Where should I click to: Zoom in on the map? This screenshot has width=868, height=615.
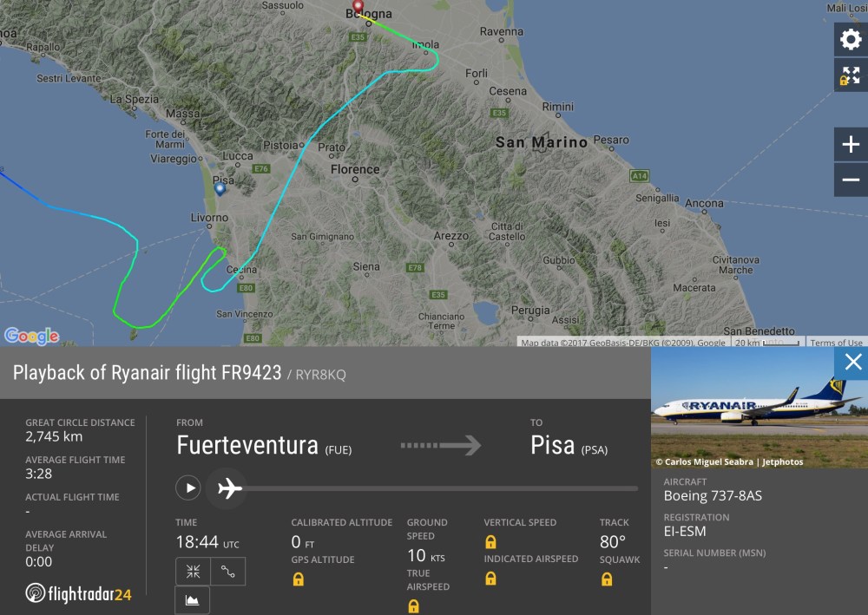[850, 144]
